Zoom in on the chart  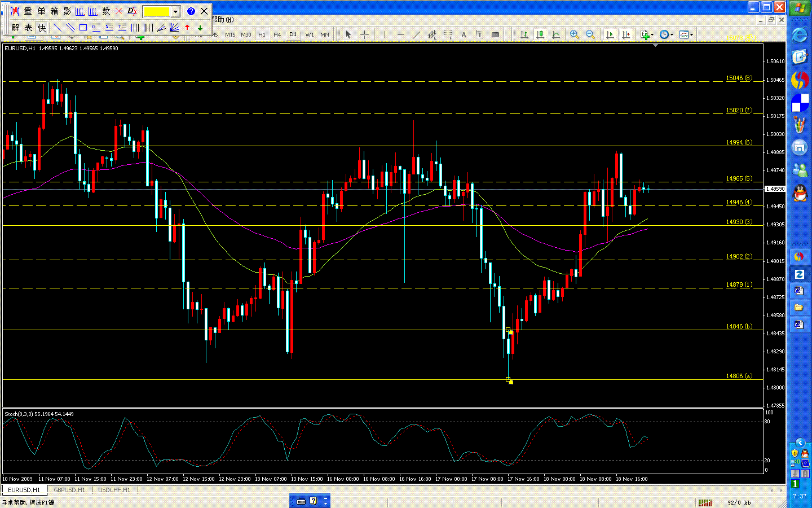pos(575,35)
